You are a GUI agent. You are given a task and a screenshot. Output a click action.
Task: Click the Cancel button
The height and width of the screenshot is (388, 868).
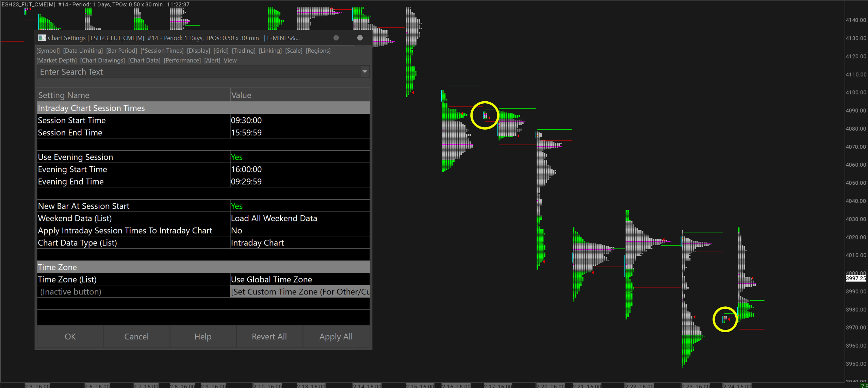pyautogui.click(x=136, y=337)
